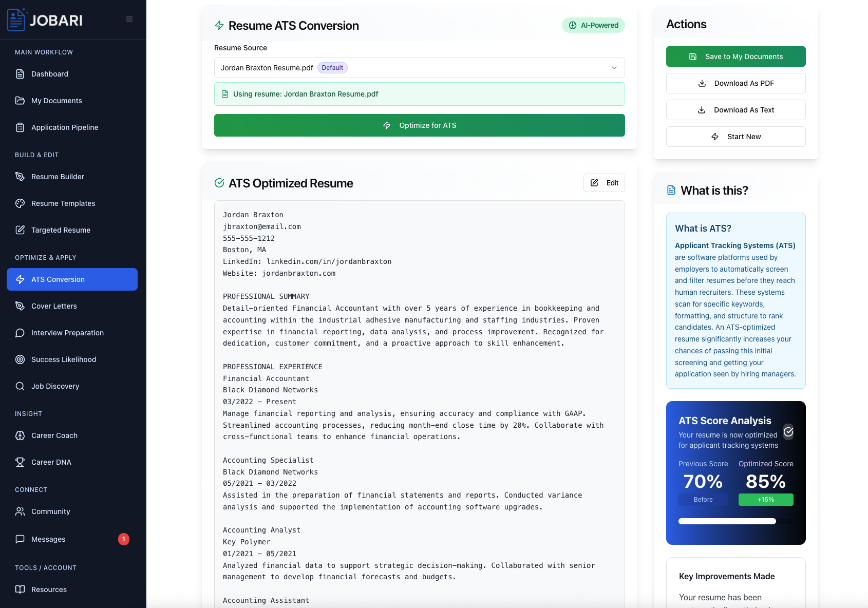Open the Dashboard from the sidebar
This screenshot has width=868, height=608.
coord(49,74)
